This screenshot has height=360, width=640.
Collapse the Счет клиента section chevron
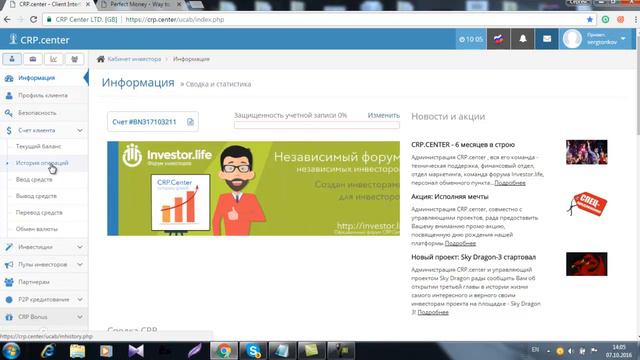tap(80, 131)
